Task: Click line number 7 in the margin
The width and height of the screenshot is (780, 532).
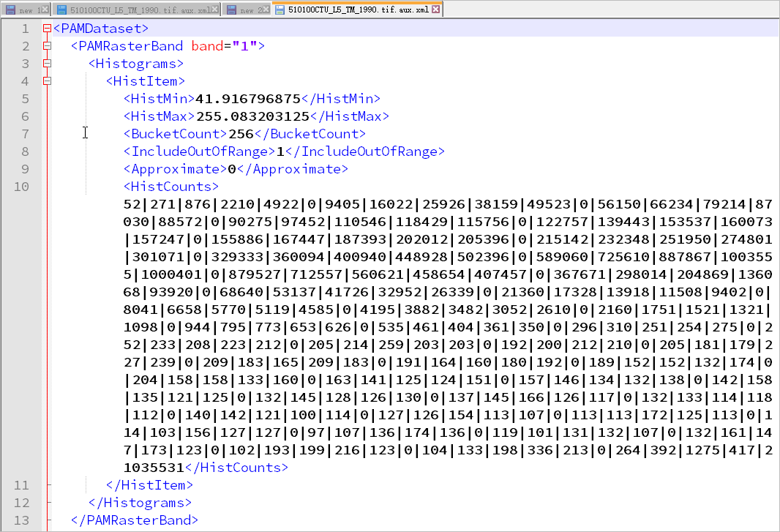Action: (25, 134)
